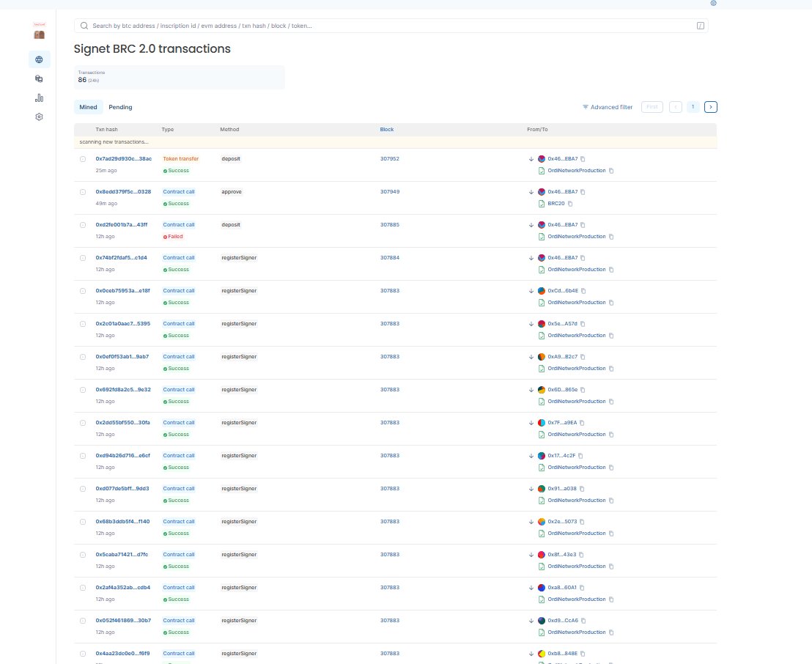
Task: Open additional info for transaction 0x2dd55bf550...30fa
Action: (x=83, y=423)
